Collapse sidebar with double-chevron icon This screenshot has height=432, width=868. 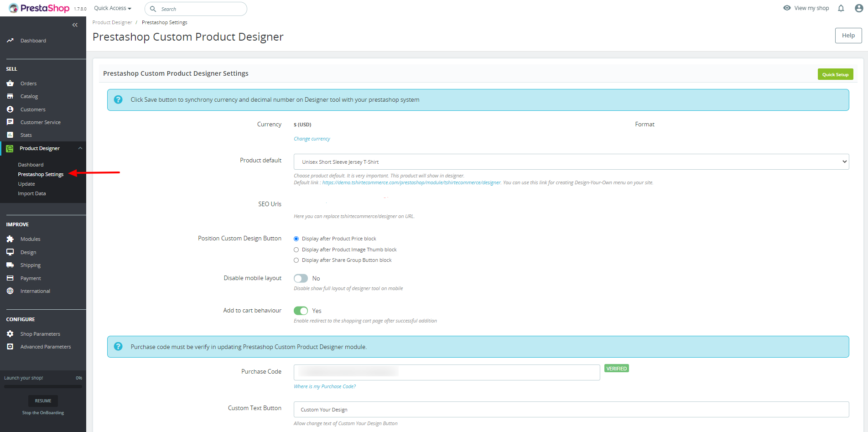click(x=75, y=25)
